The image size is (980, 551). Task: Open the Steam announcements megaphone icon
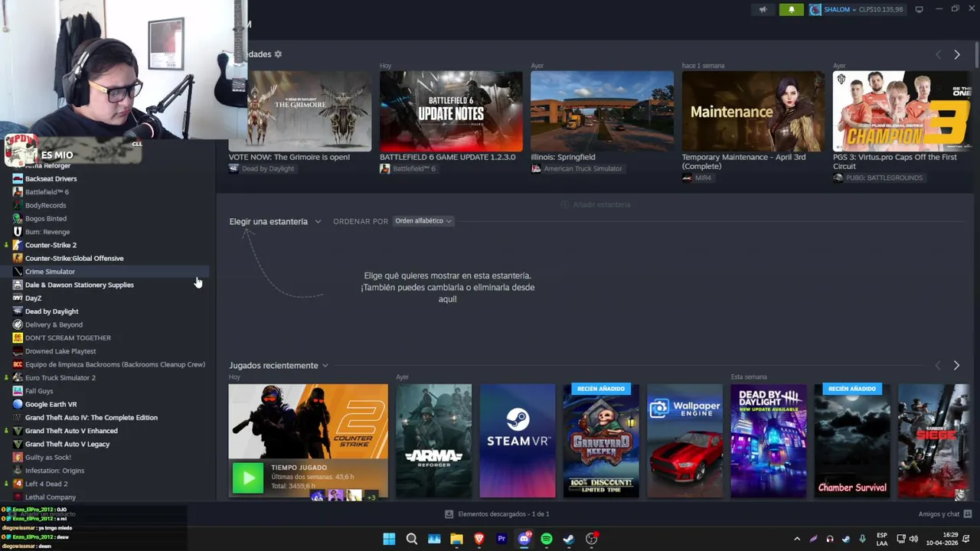[763, 10]
